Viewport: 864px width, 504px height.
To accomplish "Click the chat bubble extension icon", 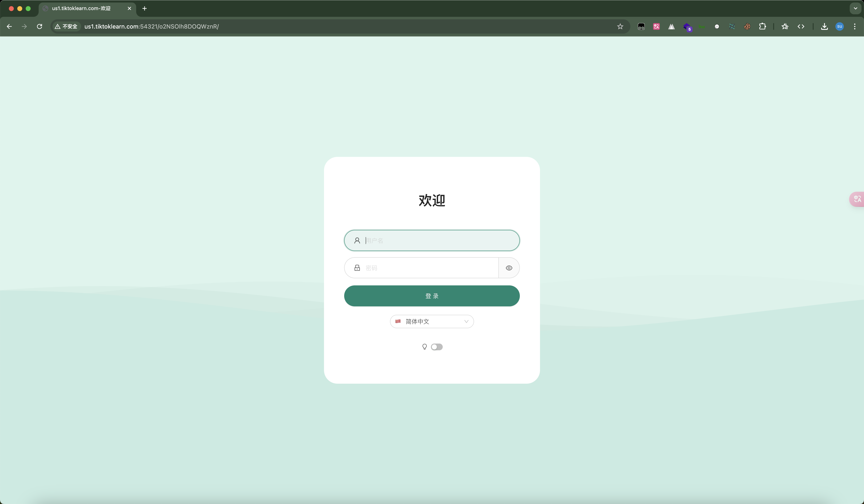I will coord(716,26).
